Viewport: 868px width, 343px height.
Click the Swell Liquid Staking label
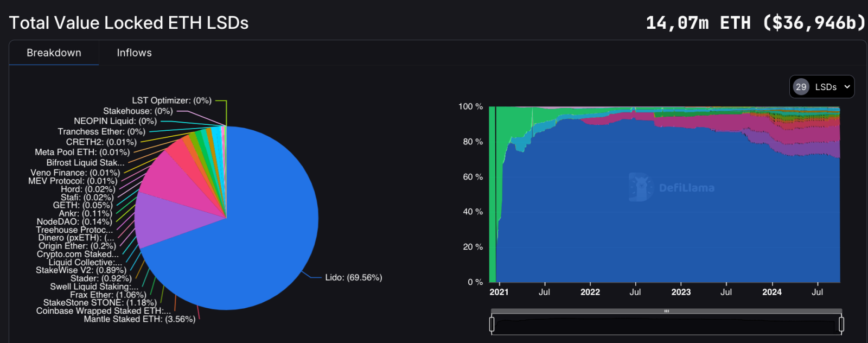click(94, 287)
